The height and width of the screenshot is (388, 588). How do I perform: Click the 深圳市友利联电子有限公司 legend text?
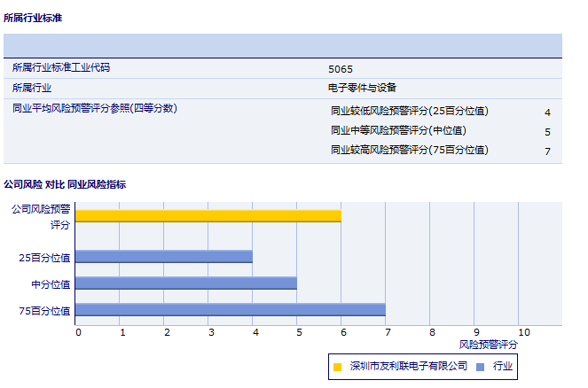[408, 366]
